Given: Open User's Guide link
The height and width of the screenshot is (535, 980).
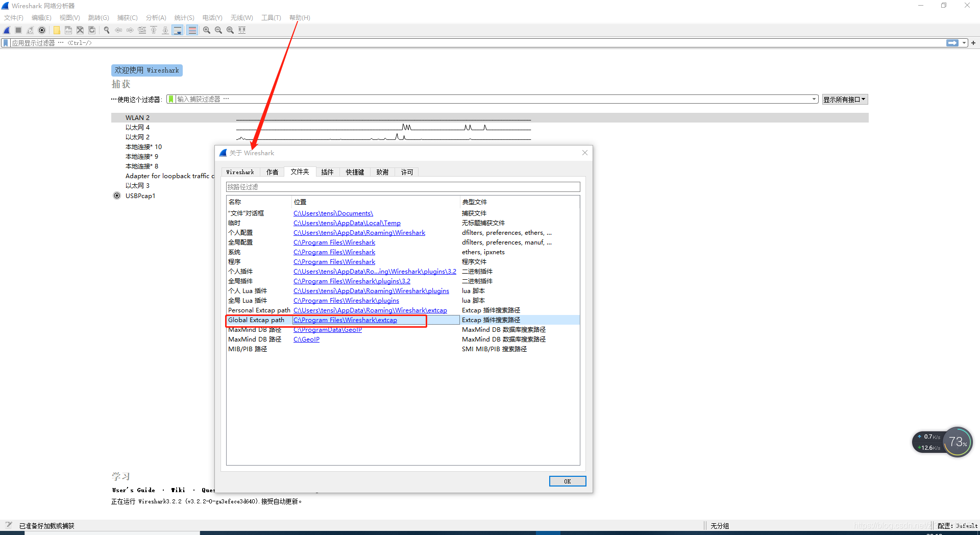Looking at the screenshot, I should point(134,490).
